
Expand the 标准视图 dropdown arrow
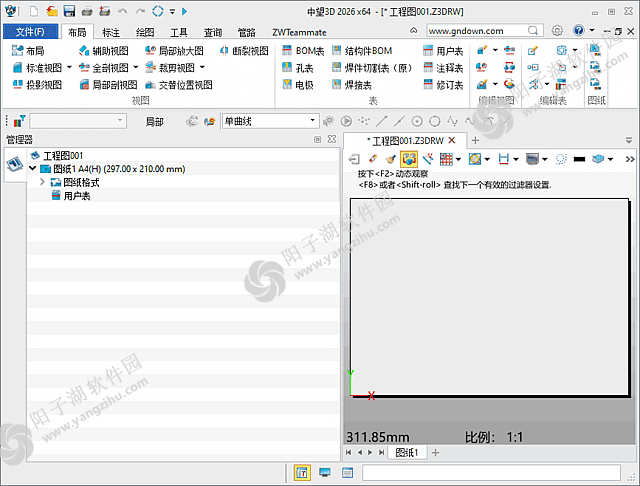pyautogui.click(x=69, y=67)
